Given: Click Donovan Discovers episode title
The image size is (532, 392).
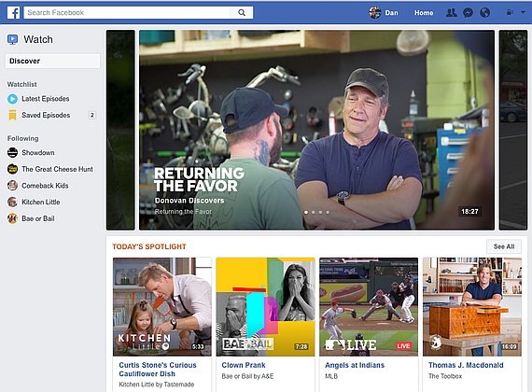Looking at the screenshot, I should click(189, 201).
